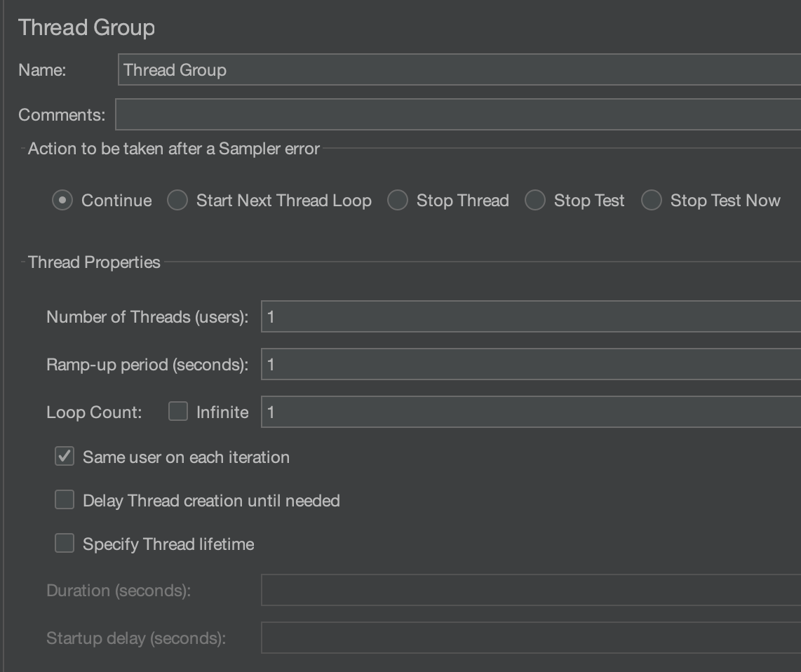Uncheck Same user on each iteration
Viewport: 801px width, 672px height.
(65, 457)
